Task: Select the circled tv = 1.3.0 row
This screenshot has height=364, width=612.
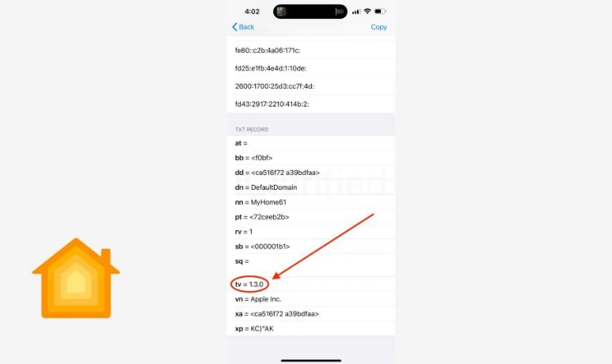Action: tap(311, 284)
